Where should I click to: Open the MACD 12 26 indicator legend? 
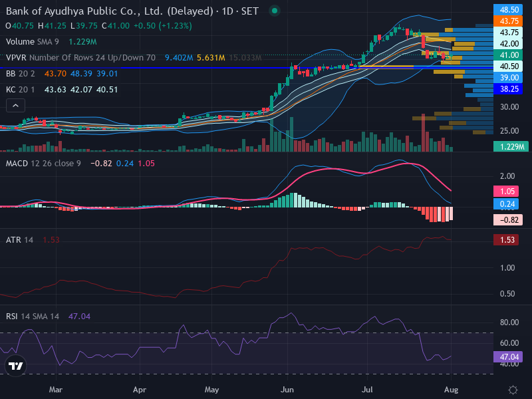coord(43,164)
